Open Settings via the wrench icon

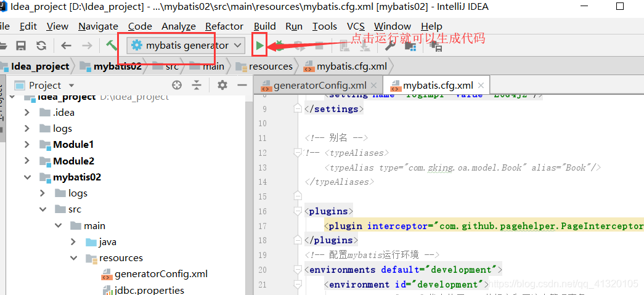[x=389, y=46]
